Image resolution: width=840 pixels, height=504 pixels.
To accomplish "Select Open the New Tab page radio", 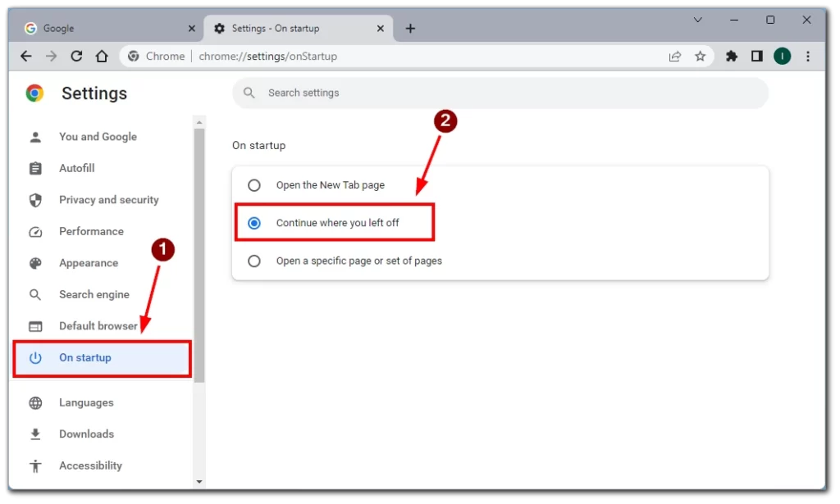I will coord(254,185).
